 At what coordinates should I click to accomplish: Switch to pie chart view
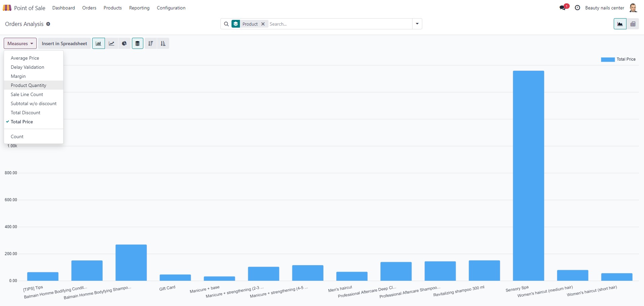pyautogui.click(x=124, y=43)
